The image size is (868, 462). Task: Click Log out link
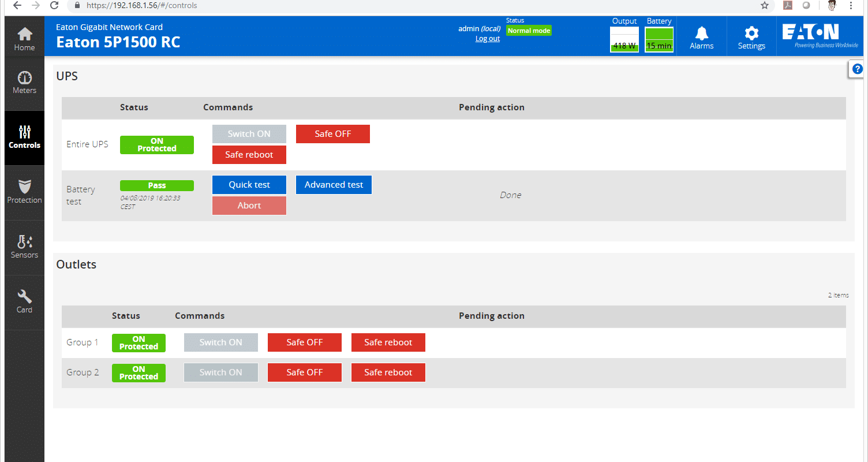pyautogui.click(x=488, y=39)
